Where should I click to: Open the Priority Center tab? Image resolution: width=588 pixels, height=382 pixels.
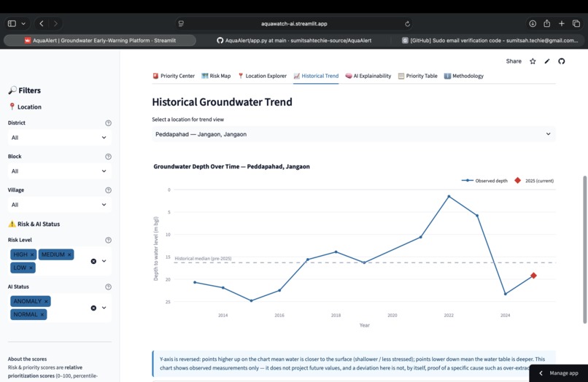click(174, 76)
